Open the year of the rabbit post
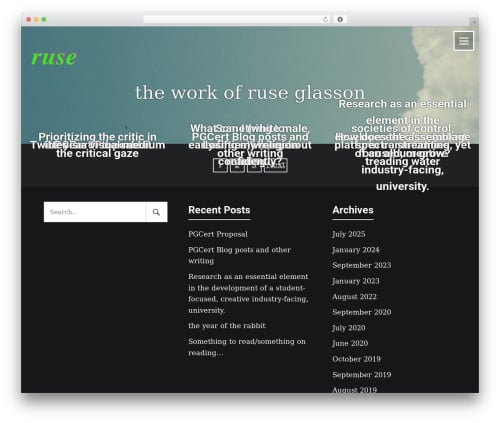The width and height of the screenshot is (500, 423). [x=227, y=326]
